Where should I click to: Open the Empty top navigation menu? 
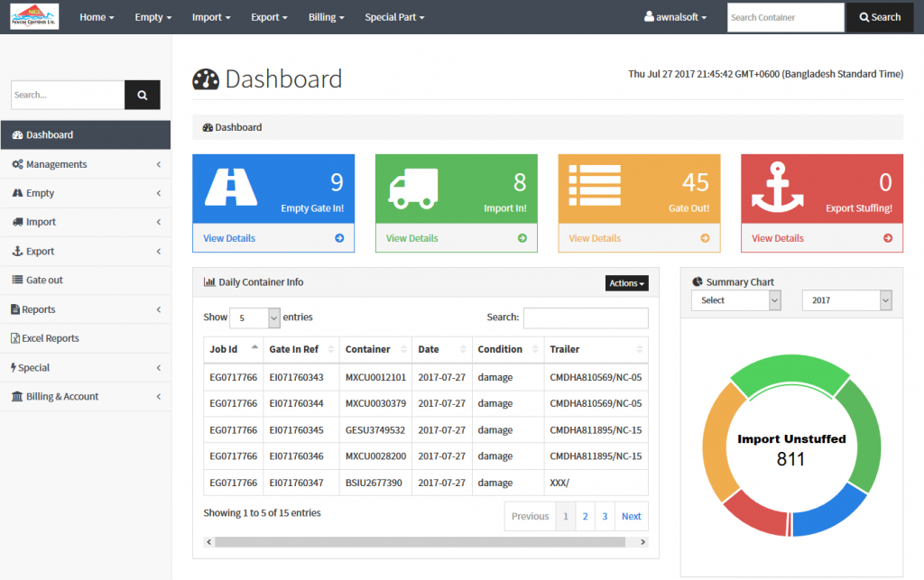coord(153,17)
